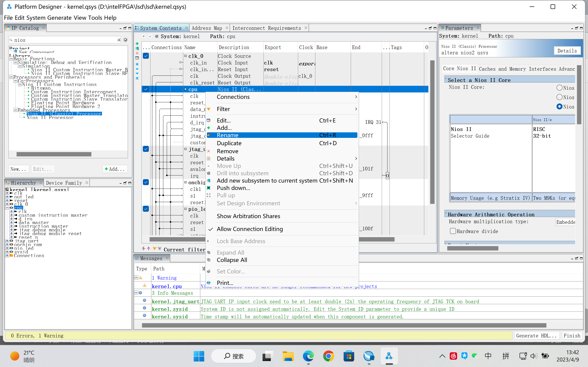Switch to the Address Map tab
This screenshot has width=588, height=367.
[x=207, y=28]
